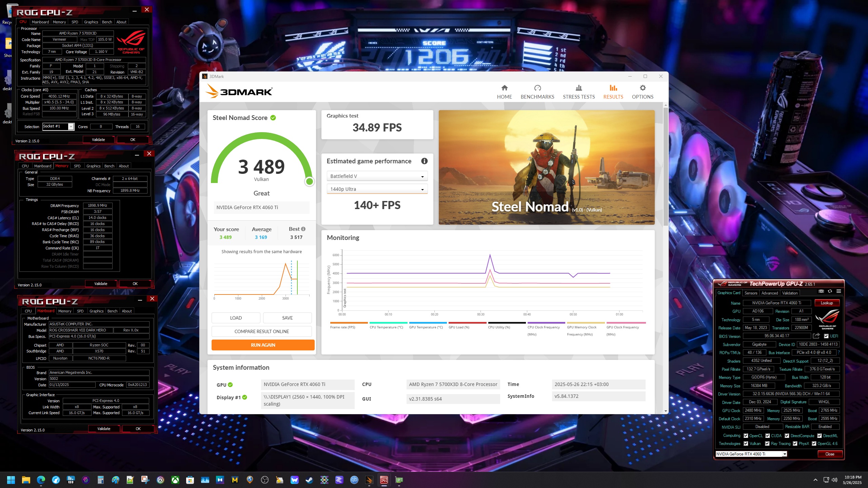Screen dimensions: 868x488
Task: Click the volume icon in system tray
Action: coord(834,480)
